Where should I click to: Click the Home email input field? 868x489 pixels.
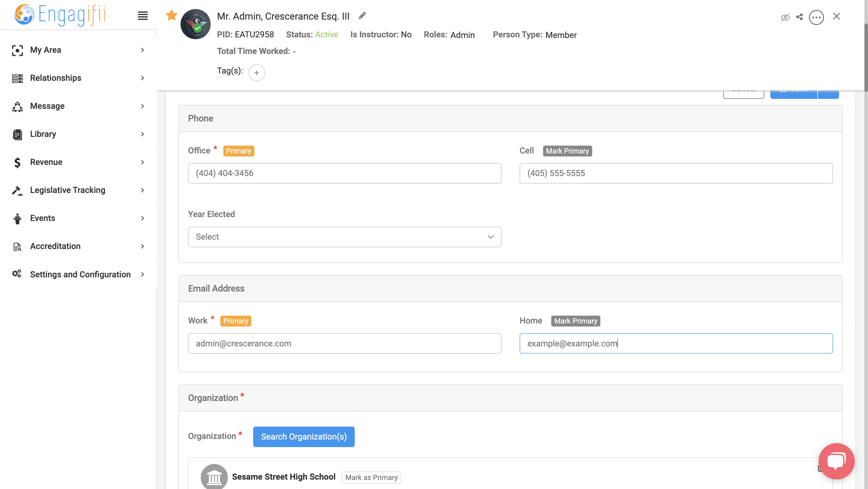676,343
